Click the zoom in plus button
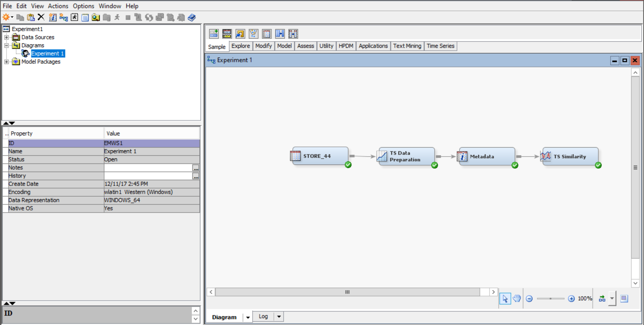644x325 pixels. tap(571, 299)
